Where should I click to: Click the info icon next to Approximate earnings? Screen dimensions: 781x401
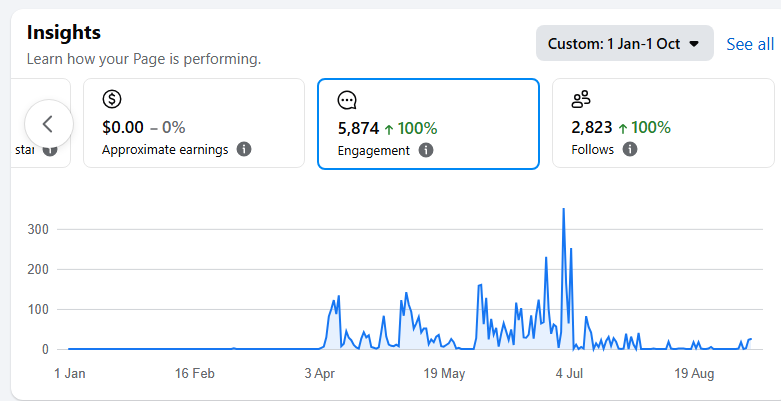tap(244, 149)
